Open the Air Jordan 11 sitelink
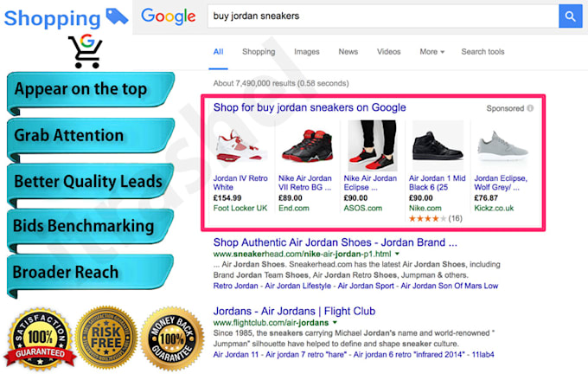 pos(235,354)
